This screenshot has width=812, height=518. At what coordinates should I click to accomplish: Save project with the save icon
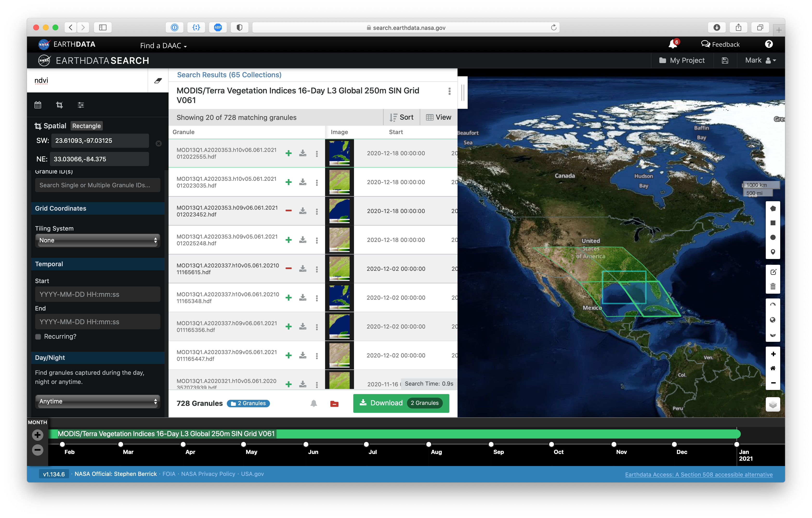pyautogui.click(x=725, y=60)
